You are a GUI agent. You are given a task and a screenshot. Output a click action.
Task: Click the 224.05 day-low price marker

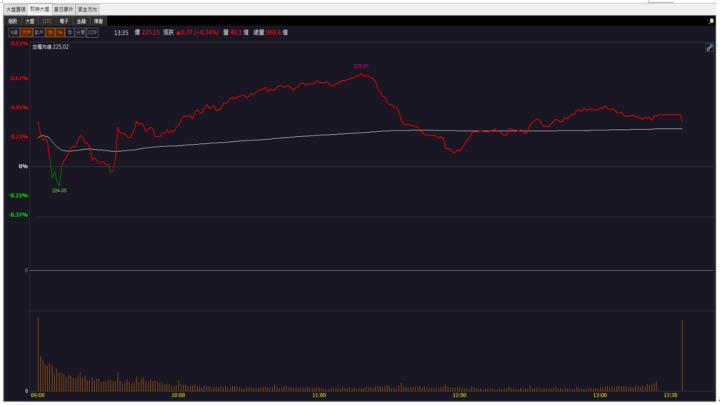pos(59,190)
